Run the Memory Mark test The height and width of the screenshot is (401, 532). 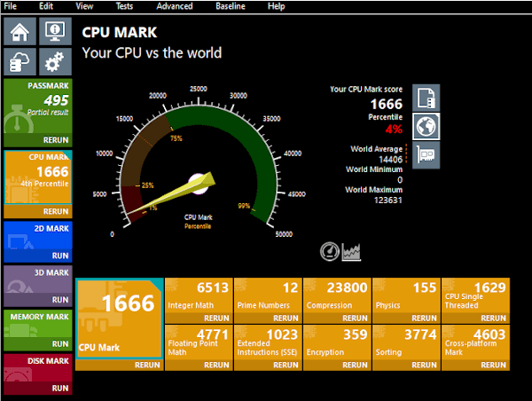38,343
